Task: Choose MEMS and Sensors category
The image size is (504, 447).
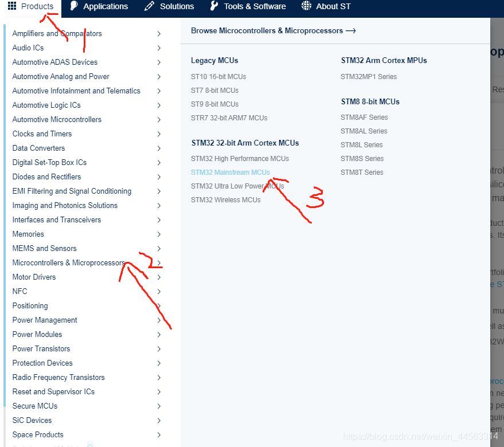Action: pos(44,248)
